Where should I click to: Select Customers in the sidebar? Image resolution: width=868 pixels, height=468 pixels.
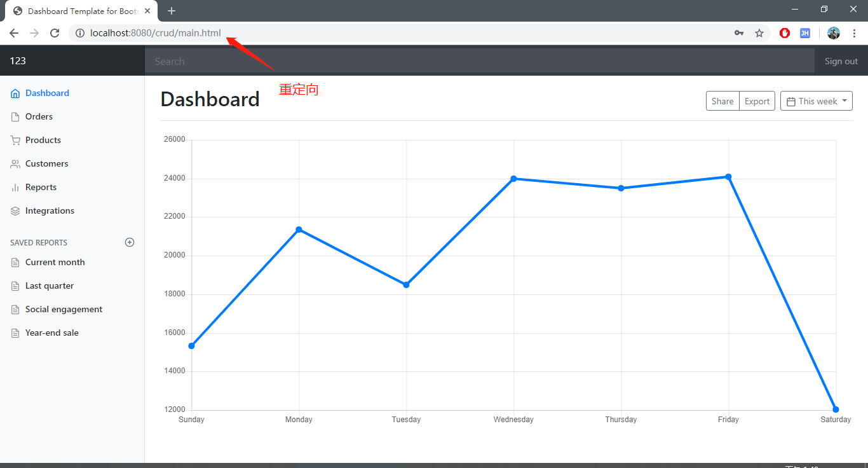tap(46, 163)
